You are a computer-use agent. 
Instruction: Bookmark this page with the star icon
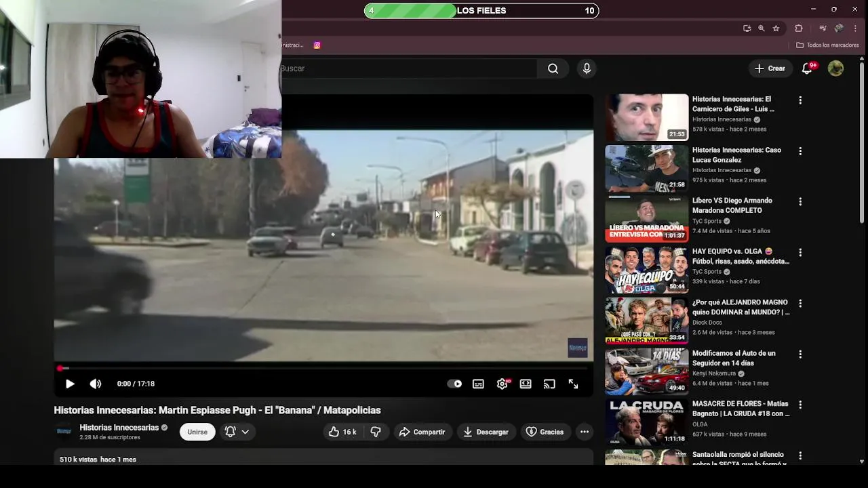776,28
